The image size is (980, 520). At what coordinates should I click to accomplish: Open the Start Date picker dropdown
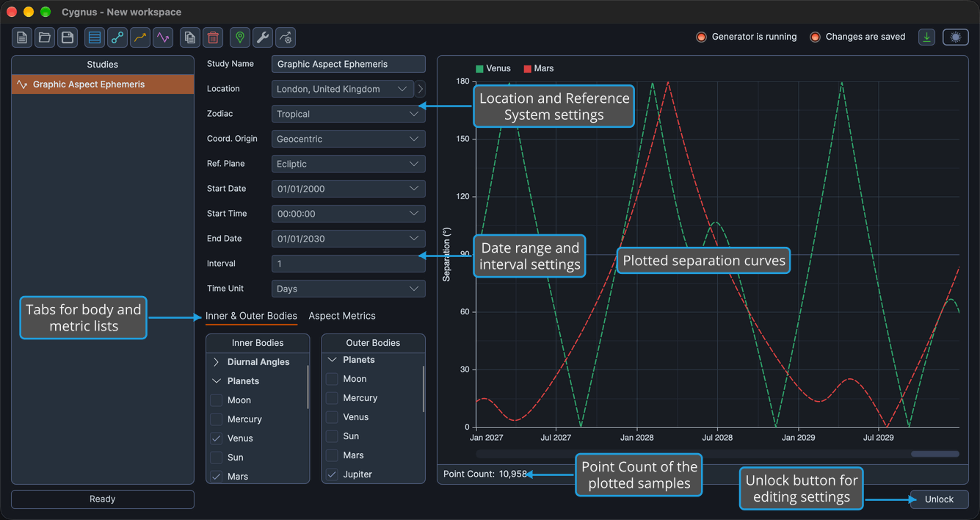[349, 189]
